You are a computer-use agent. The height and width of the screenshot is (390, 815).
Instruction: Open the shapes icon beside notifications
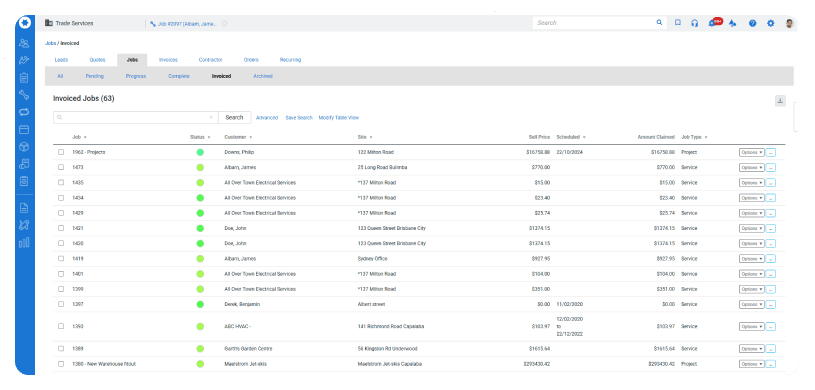pyautogui.click(x=733, y=23)
